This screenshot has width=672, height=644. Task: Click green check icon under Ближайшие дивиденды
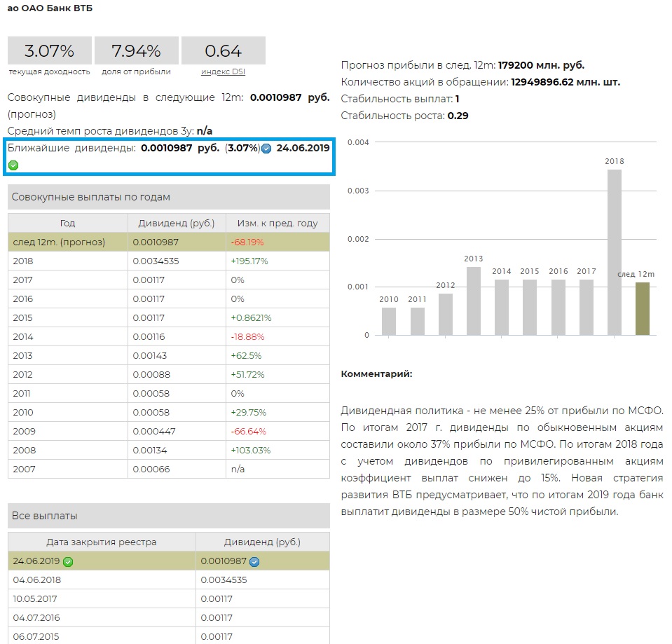[x=13, y=165]
